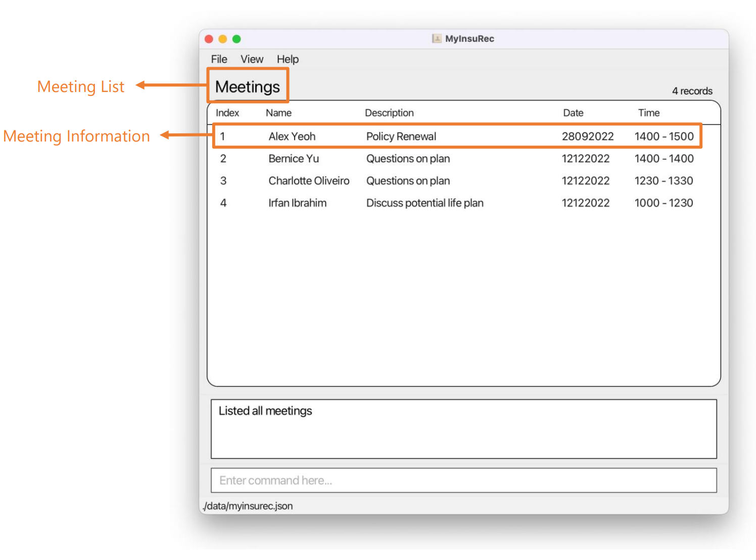
Task: Open the Help menu
Action: [288, 59]
